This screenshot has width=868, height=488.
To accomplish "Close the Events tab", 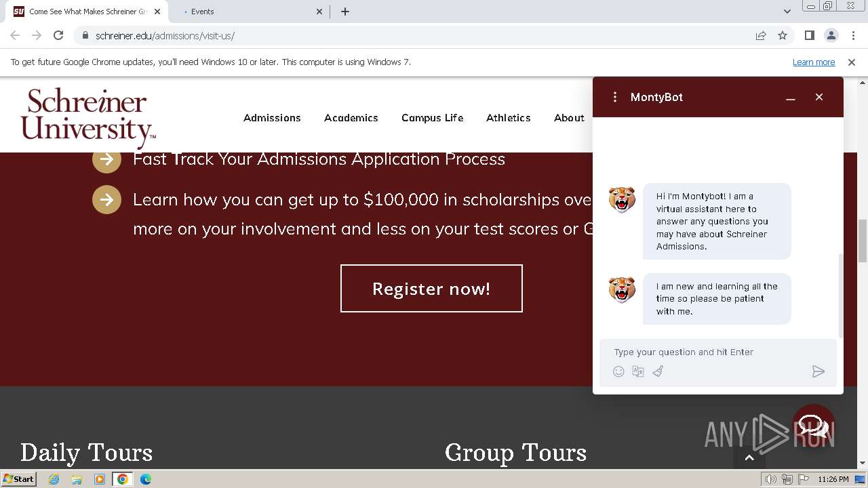I will (x=320, y=12).
